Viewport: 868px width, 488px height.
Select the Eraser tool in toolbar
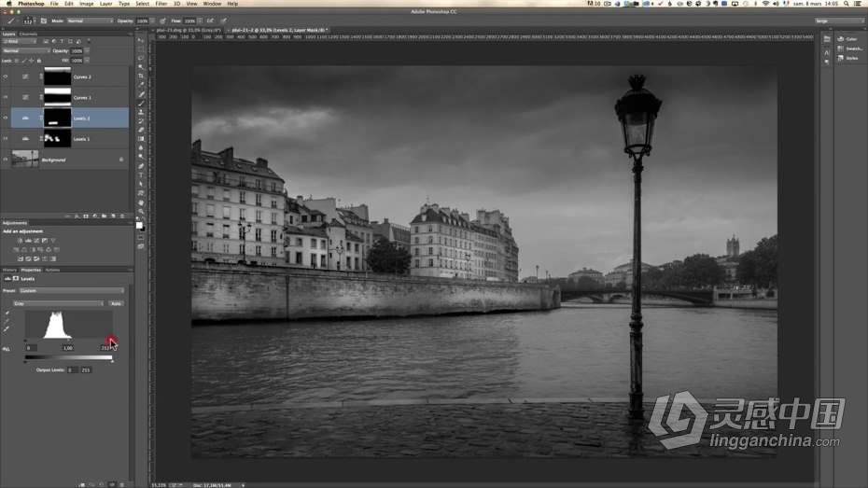[141, 130]
